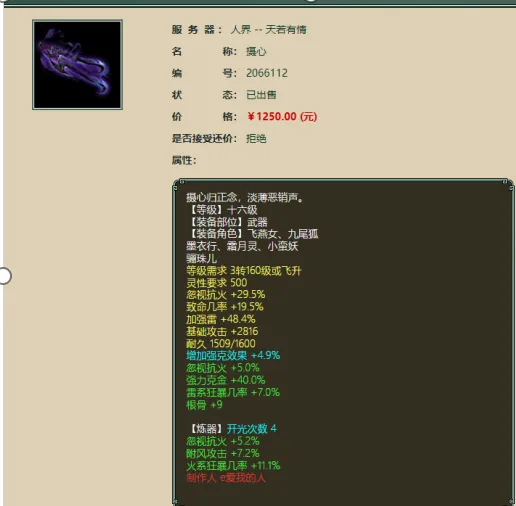Click the description line 摄心归正念，淡薄恶销声。

245,198
